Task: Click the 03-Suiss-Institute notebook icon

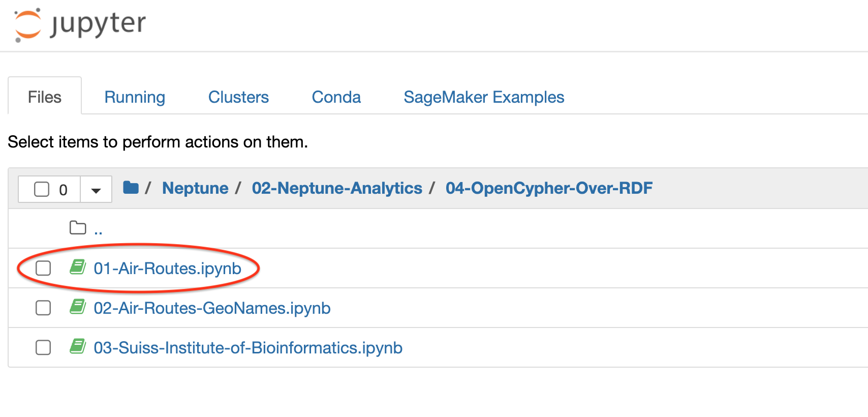Action: pos(78,346)
